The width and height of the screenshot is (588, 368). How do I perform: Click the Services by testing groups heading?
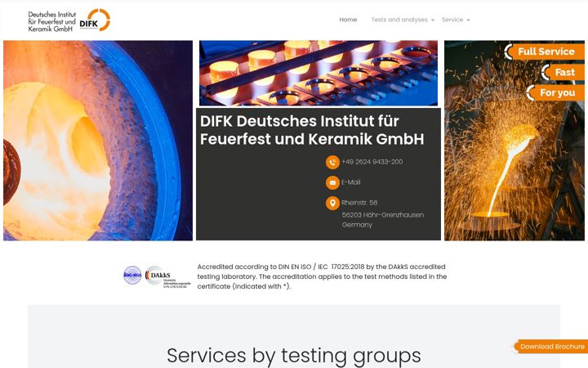coord(294,356)
